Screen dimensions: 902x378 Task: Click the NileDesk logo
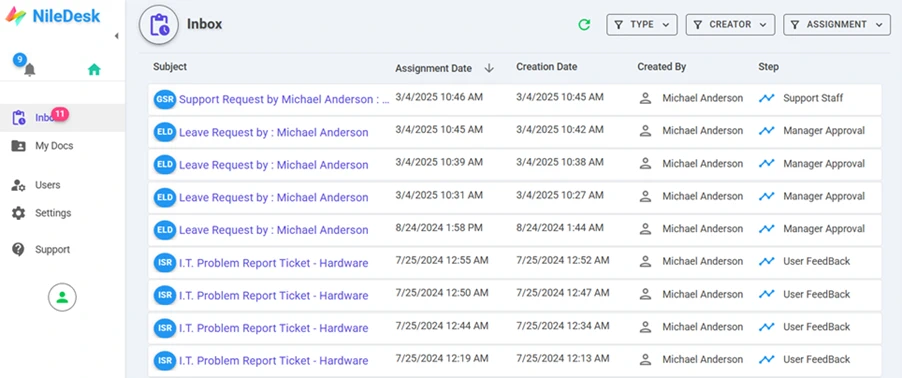tap(53, 16)
